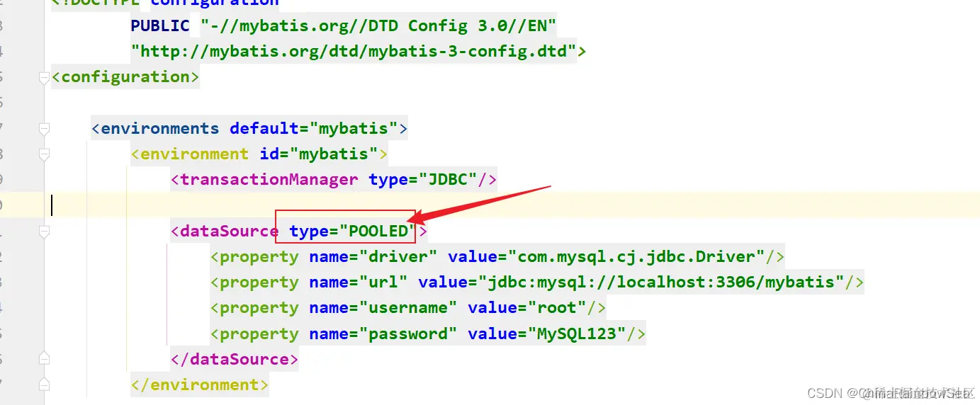Click the transactionManager tag name
980x405 pixels.
tap(269, 180)
